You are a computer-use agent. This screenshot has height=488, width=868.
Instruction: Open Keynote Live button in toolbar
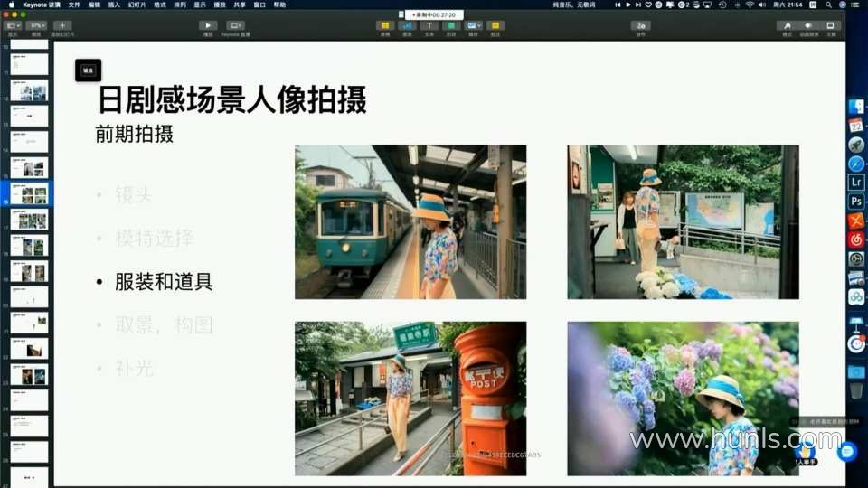click(x=235, y=25)
